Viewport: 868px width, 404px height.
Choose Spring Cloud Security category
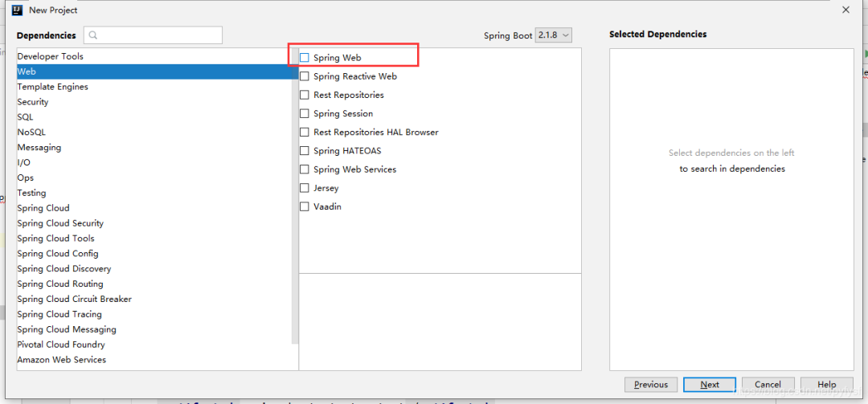point(158,223)
